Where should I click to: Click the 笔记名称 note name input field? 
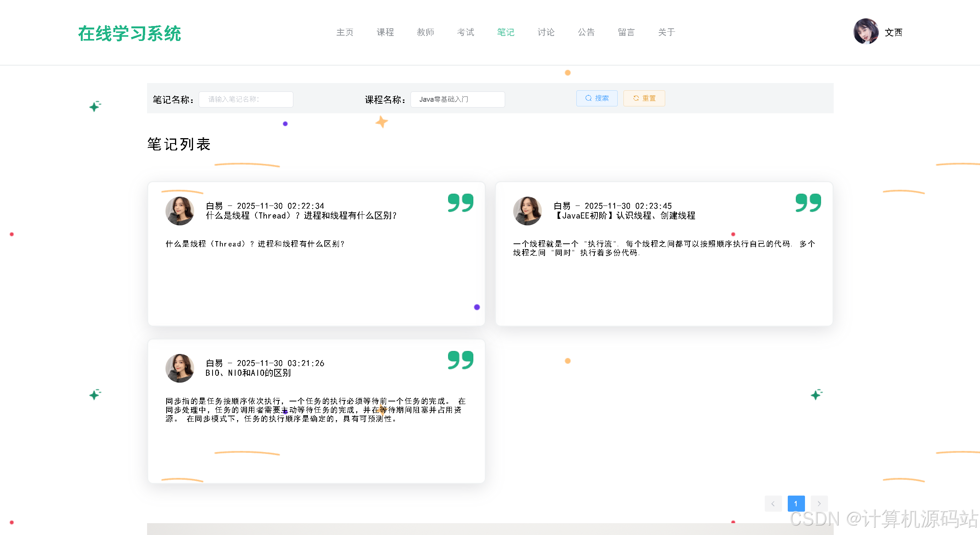pos(246,99)
